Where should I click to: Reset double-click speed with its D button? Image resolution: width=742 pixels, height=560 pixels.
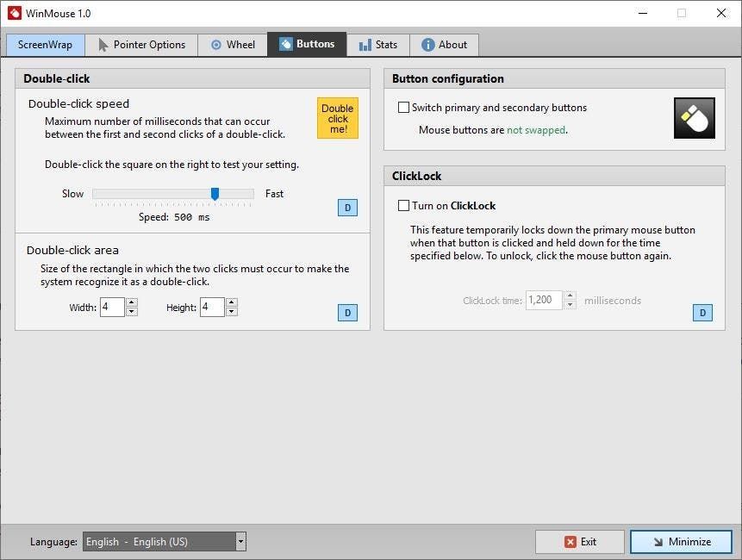point(347,208)
